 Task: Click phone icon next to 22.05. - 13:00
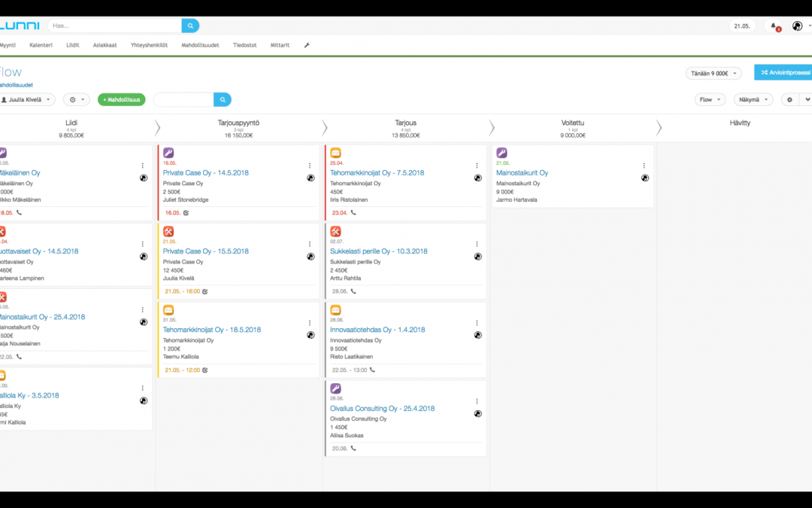pyautogui.click(x=372, y=370)
